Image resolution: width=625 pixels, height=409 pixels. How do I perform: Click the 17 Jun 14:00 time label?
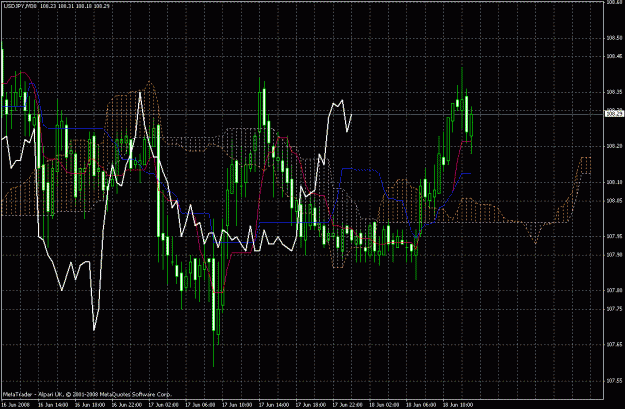point(274,405)
